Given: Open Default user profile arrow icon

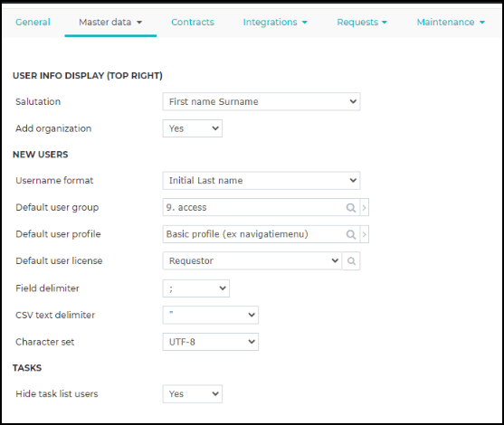Looking at the screenshot, I should [364, 234].
